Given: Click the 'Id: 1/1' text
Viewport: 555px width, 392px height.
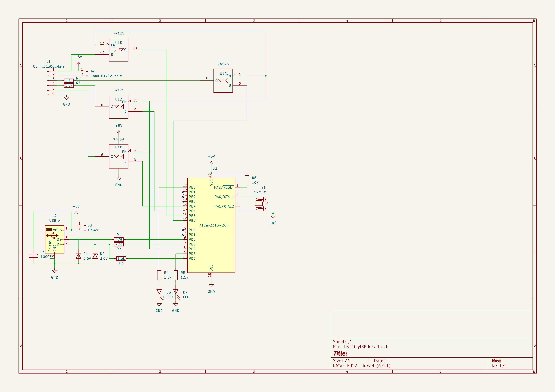Looking at the screenshot, I should click(x=499, y=366).
